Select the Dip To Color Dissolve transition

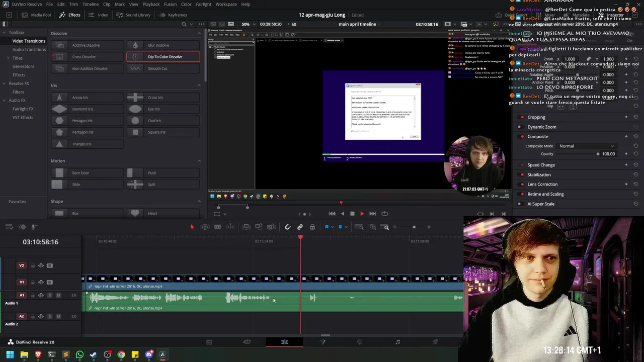pos(163,57)
